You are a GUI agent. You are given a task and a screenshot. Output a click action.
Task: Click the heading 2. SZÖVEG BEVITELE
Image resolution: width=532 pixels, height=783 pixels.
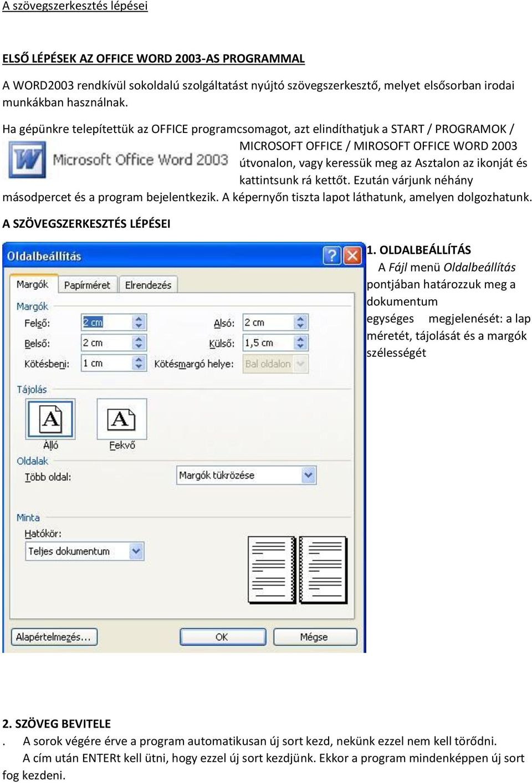coord(57,724)
